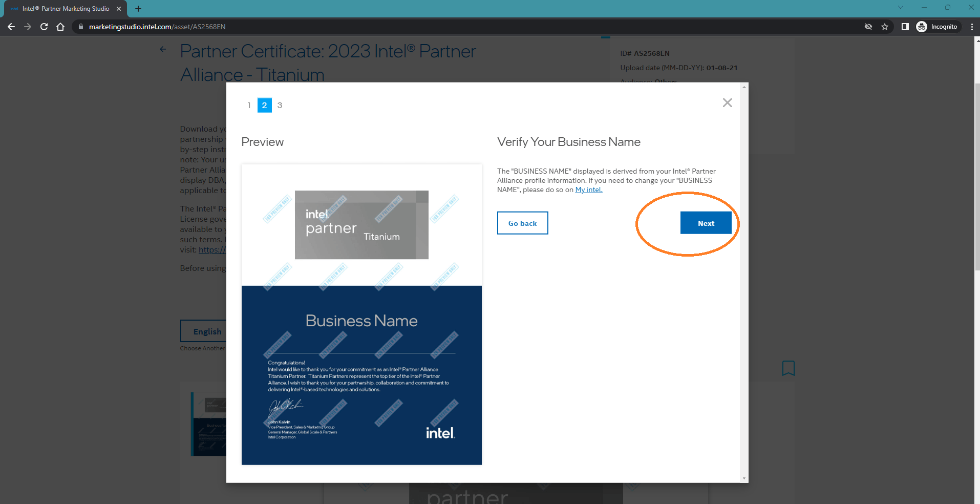Screen dimensions: 980x504
Task: Click the English language button
Action: (204, 331)
